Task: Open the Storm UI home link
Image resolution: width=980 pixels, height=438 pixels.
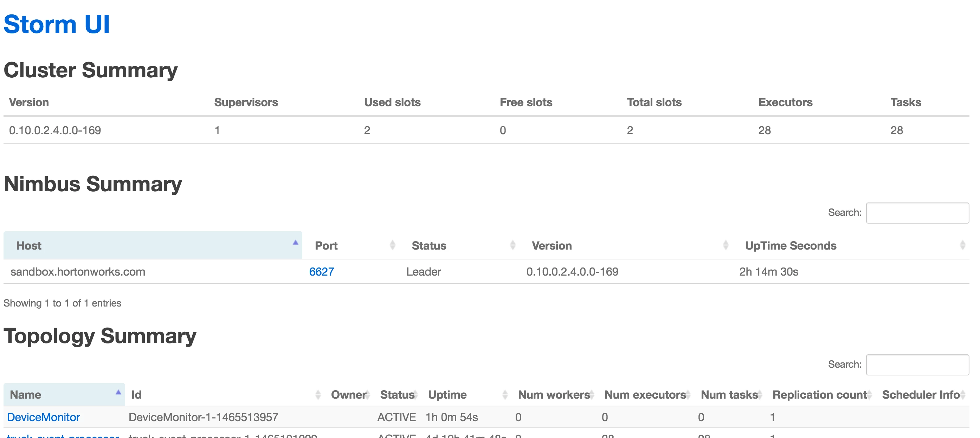Action: (57, 24)
